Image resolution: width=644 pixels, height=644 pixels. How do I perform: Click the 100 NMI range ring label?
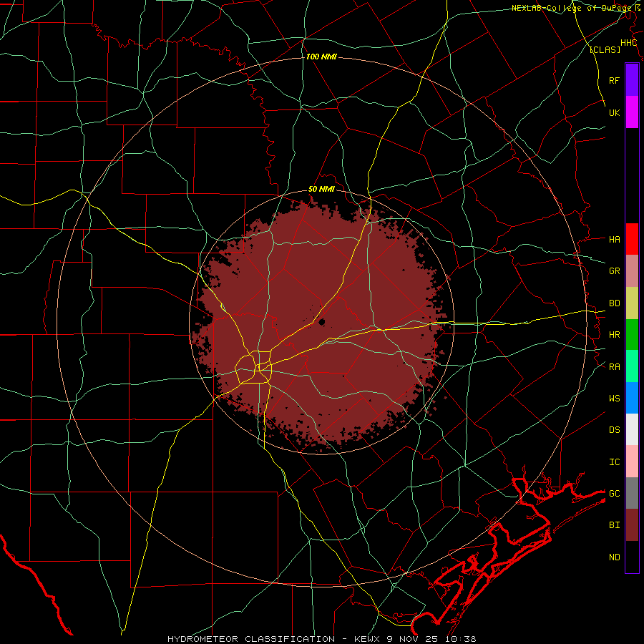(321, 57)
